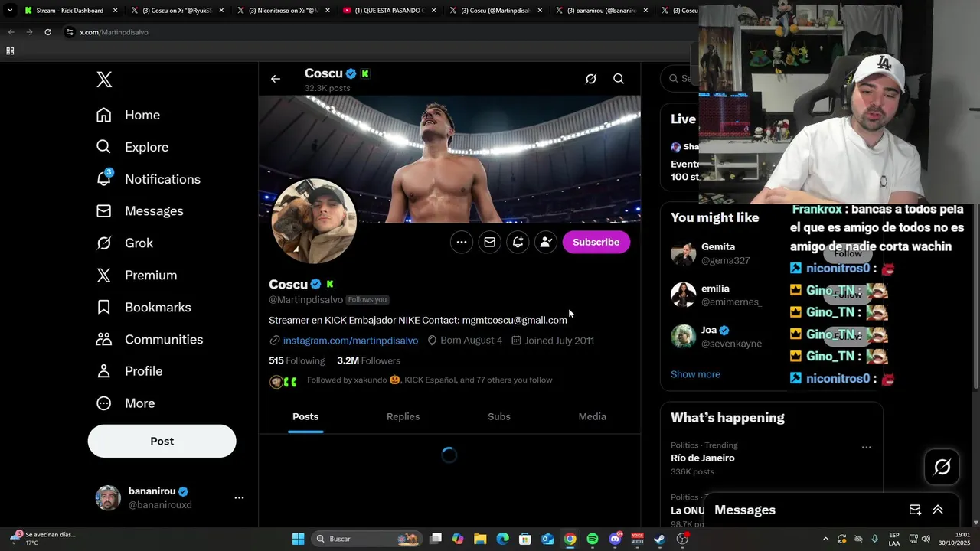Switch to the Replies tab
980x551 pixels.
pos(403,416)
